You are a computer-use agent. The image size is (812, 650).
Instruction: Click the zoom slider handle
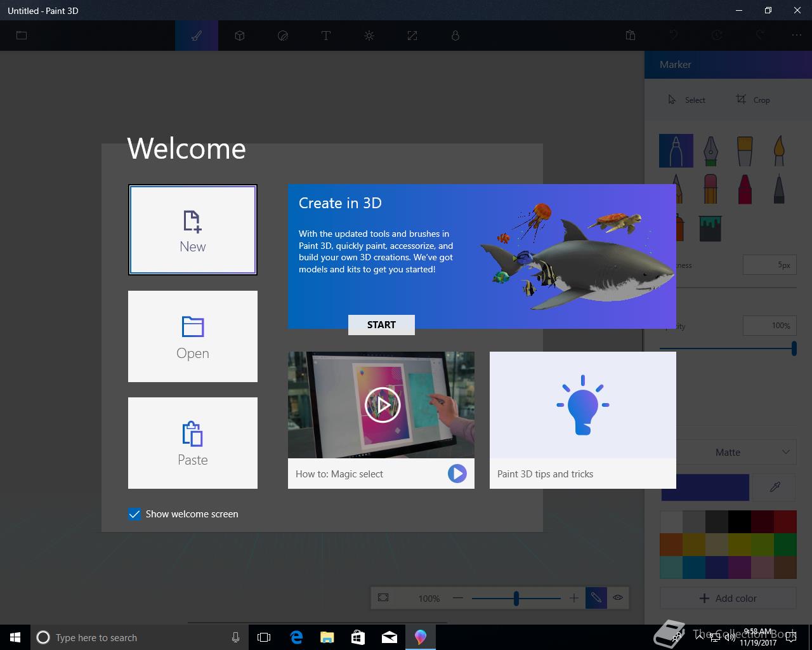click(x=516, y=598)
